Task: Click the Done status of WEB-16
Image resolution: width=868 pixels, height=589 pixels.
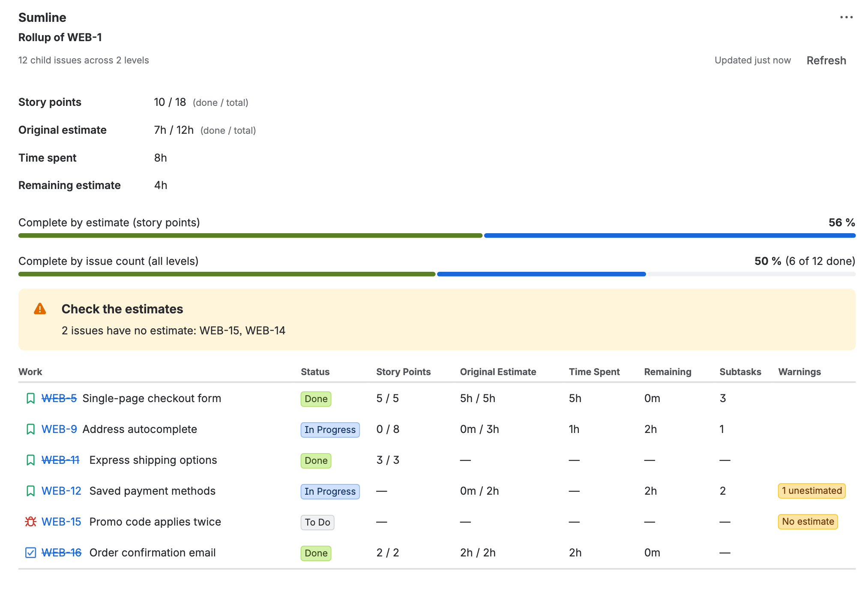Action: (x=316, y=553)
